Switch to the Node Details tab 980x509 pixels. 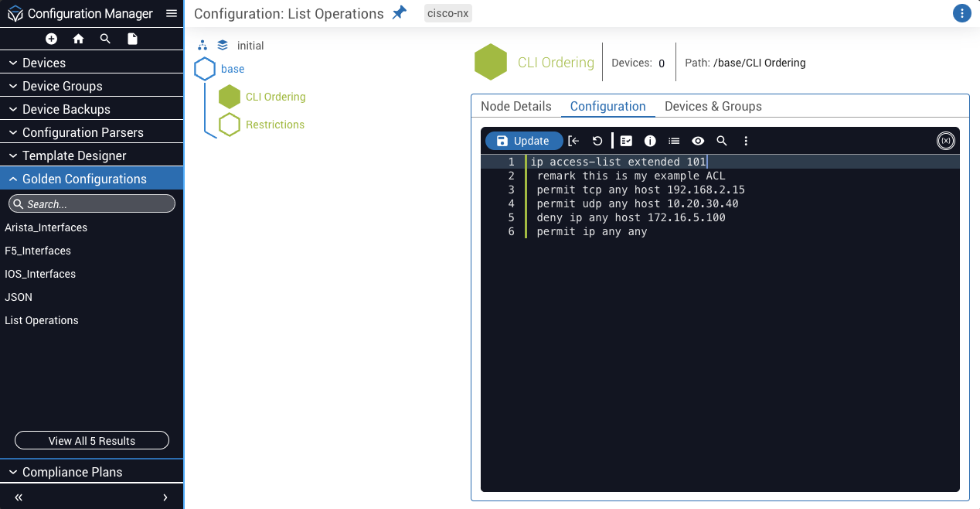pyautogui.click(x=516, y=107)
